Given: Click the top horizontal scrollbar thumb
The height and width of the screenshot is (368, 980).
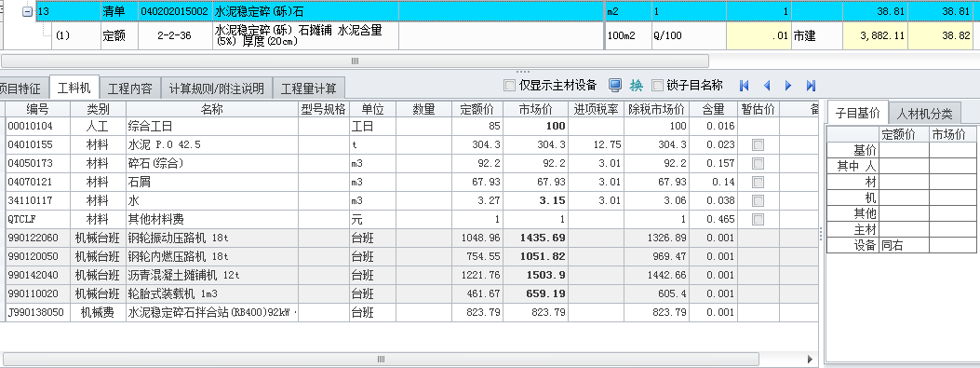Looking at the screenshot, I should click(355, 61).
